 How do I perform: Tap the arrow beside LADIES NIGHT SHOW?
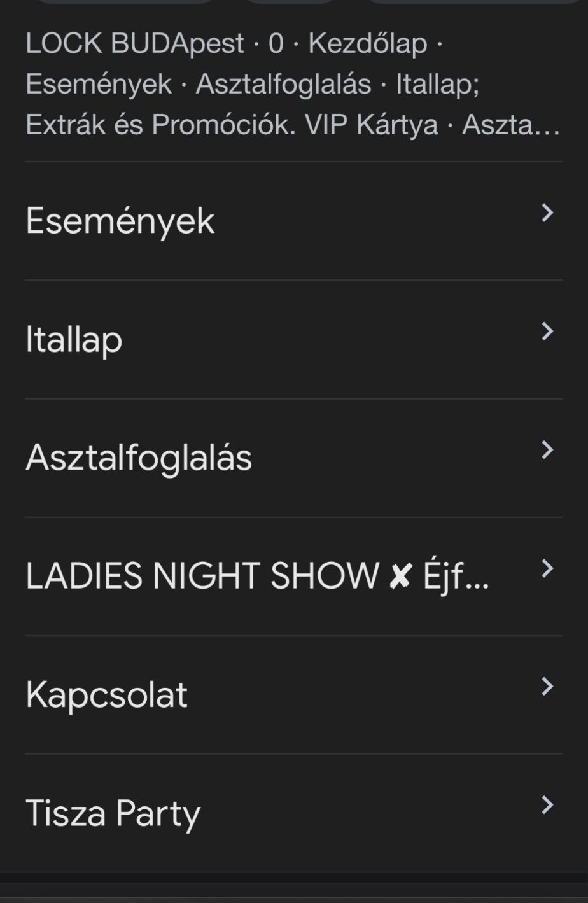547,568
